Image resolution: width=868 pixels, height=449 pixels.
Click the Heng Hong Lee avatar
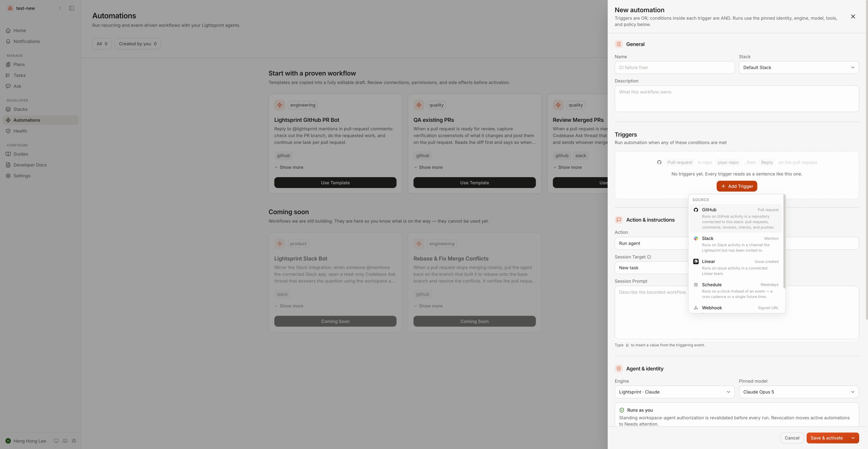pyautogui.click(x=8, y=441)
